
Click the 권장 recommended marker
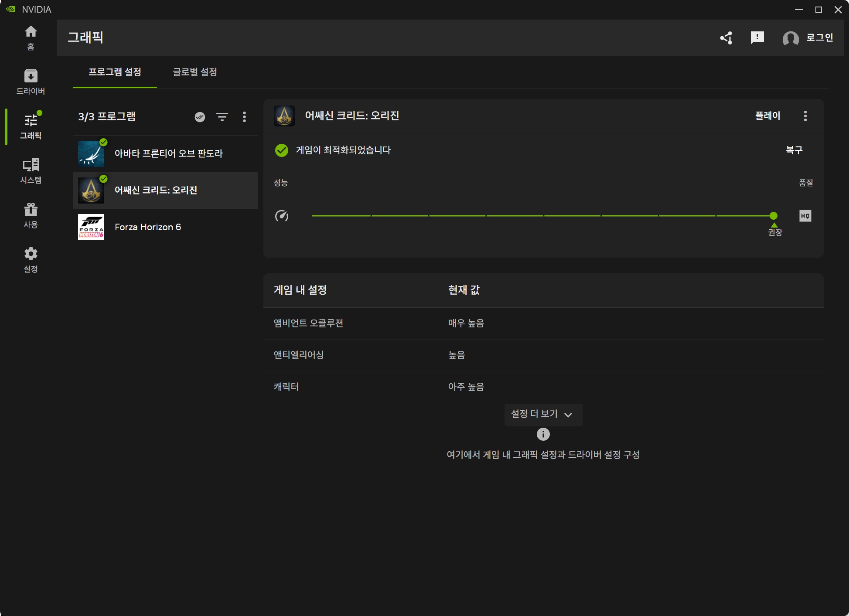click(x=775, y=230)
